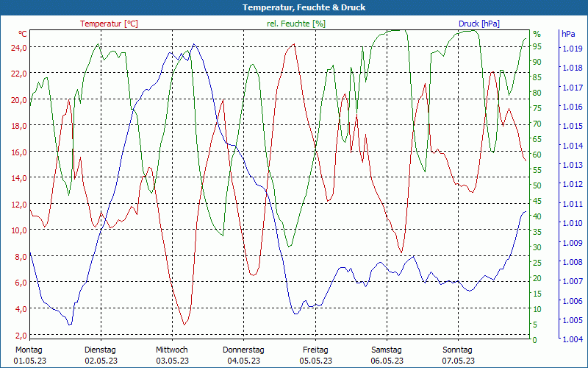The image size is (588, 368).
Task: Click the '1.010' pressure axis value
Action: [x=573, y=223]
